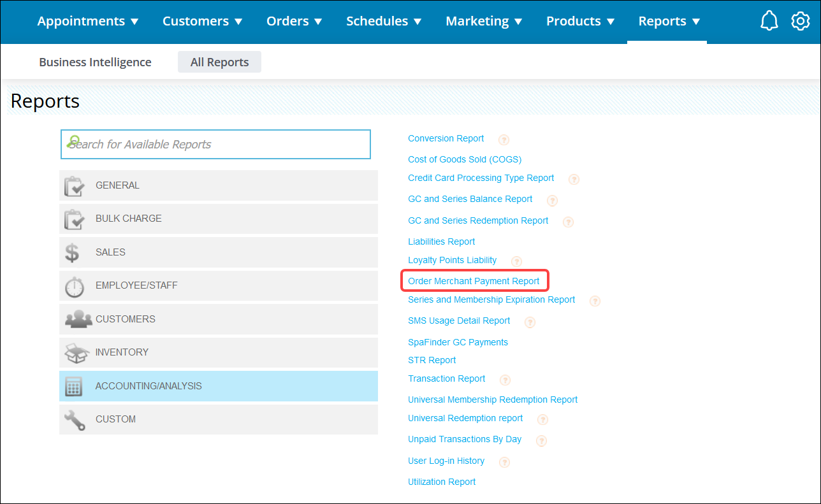Select the All Reports tab
This screenshot has width=821, height=504.
219,62
